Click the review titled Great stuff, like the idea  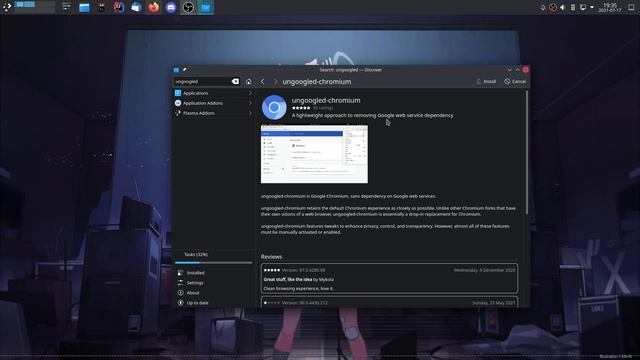pyautogui.click(x=389, y=279)
